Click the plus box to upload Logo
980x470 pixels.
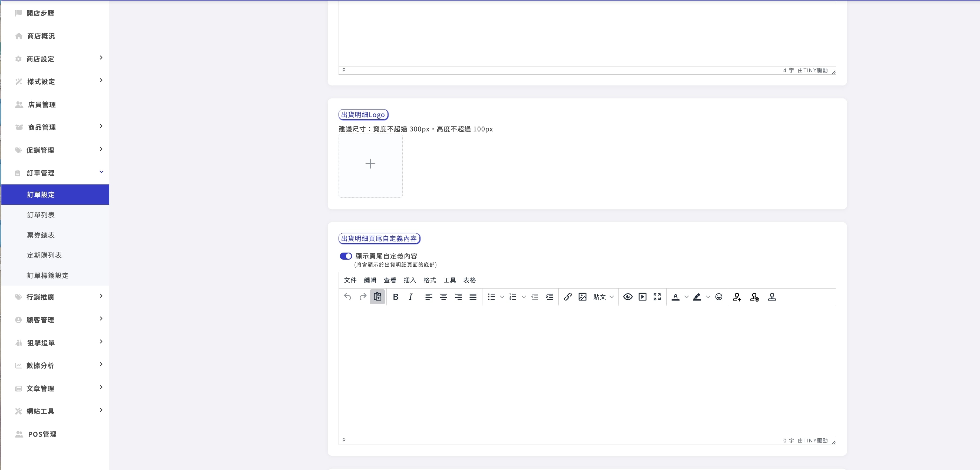pyautogui.click(x=370, y=166)
